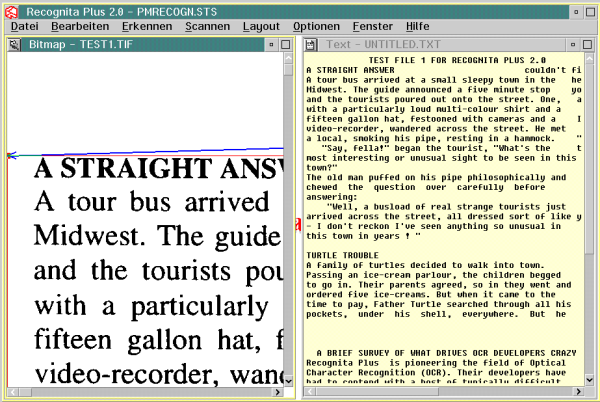Image resolution: width=600 pixels, height=402 pixels.
Task: Open the Bearbeiten menu
Action: (82, 24)
